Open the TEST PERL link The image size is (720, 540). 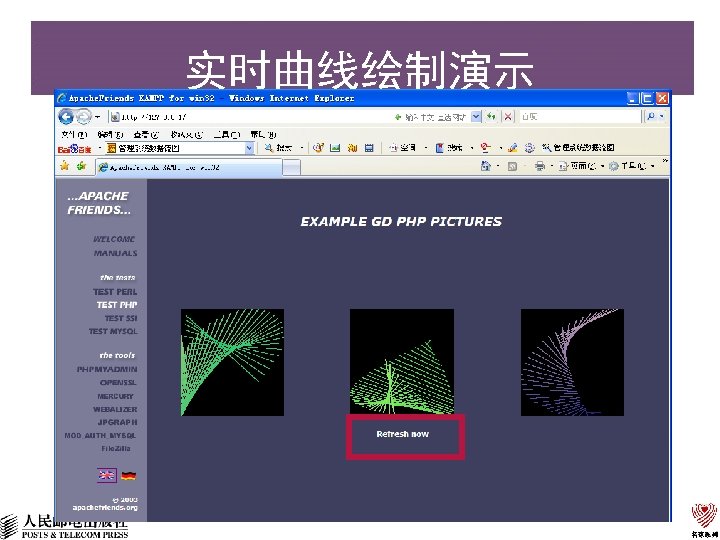(115, 292)
